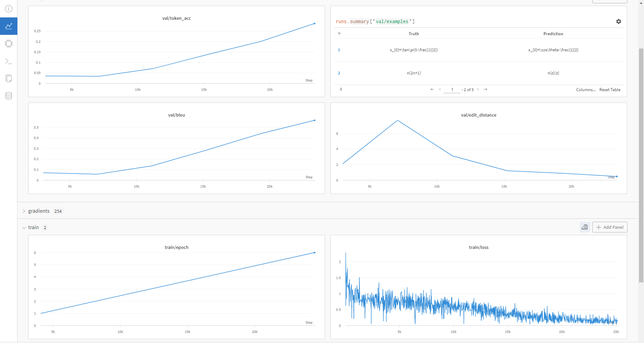View system hardware metrics
Image resolution: width=644 pixels, height=343 pixels.
pyautogui.click(x=9, y=43)
